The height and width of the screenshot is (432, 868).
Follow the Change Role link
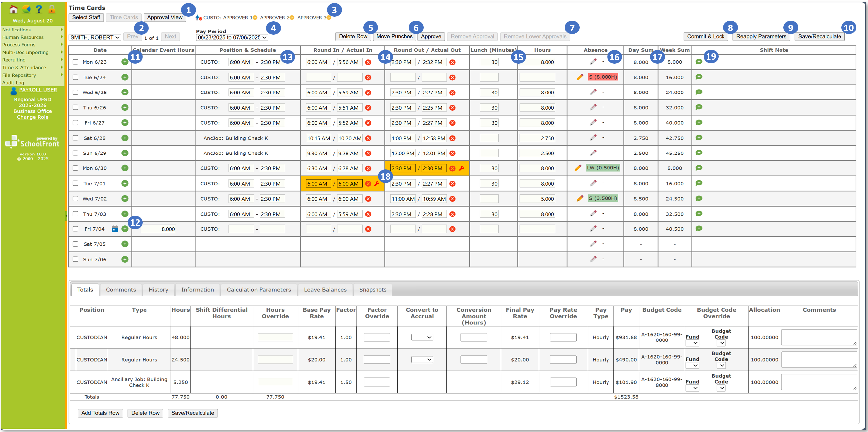tap(33, 117)
